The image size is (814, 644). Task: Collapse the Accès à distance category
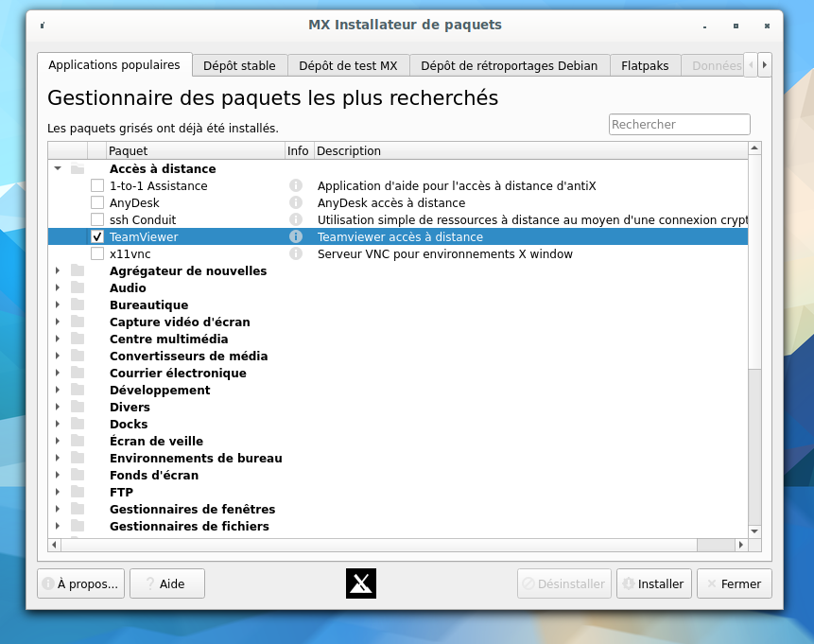tap(58, 169)
